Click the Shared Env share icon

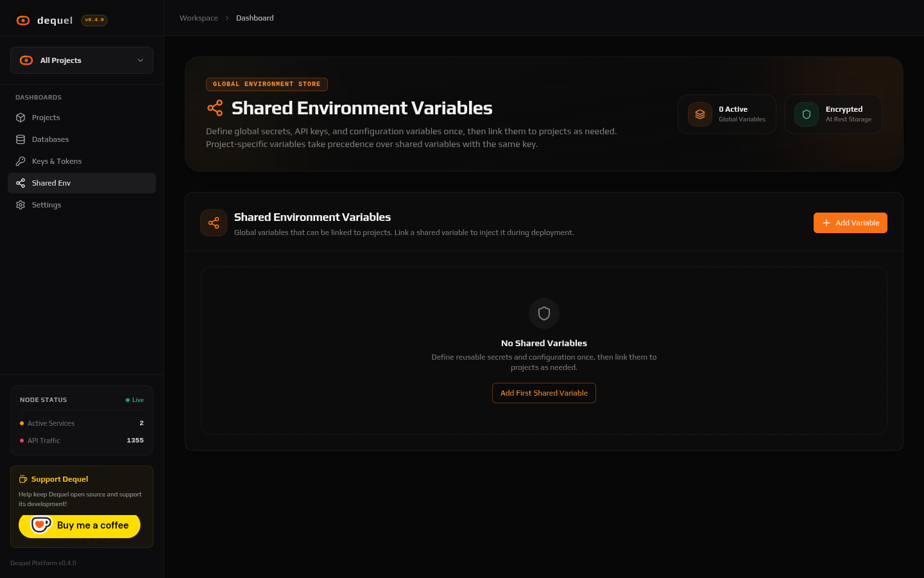coord(21,183)
